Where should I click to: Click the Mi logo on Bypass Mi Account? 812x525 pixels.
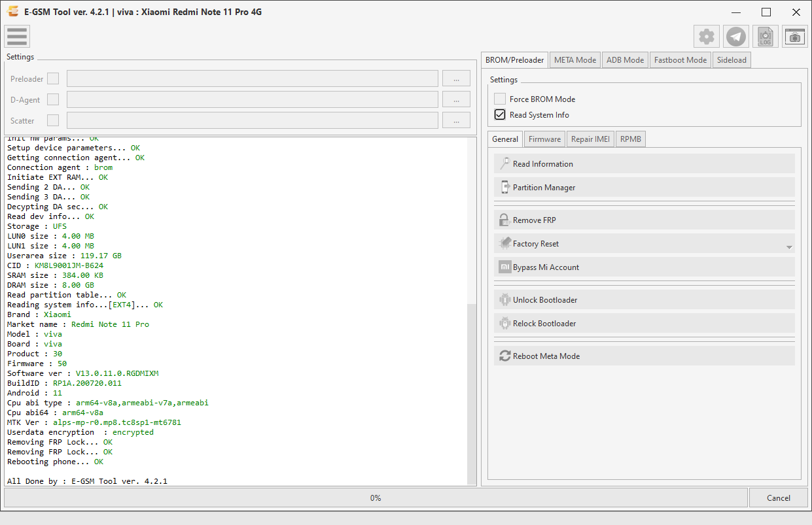coord(504,267)
